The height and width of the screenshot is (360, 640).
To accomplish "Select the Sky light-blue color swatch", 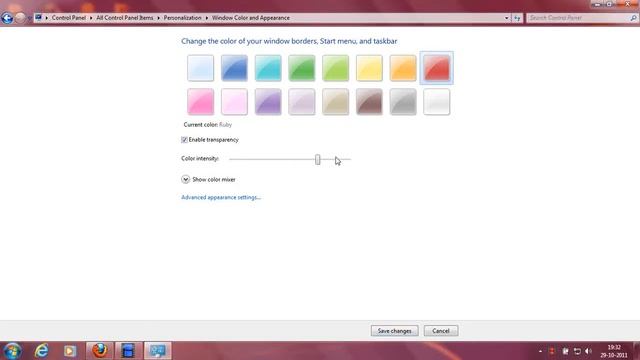I will [200, 68].
